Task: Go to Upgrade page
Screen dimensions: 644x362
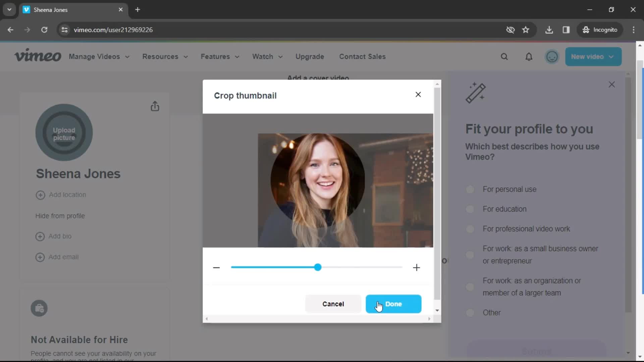Action: (x=310, y=57)
